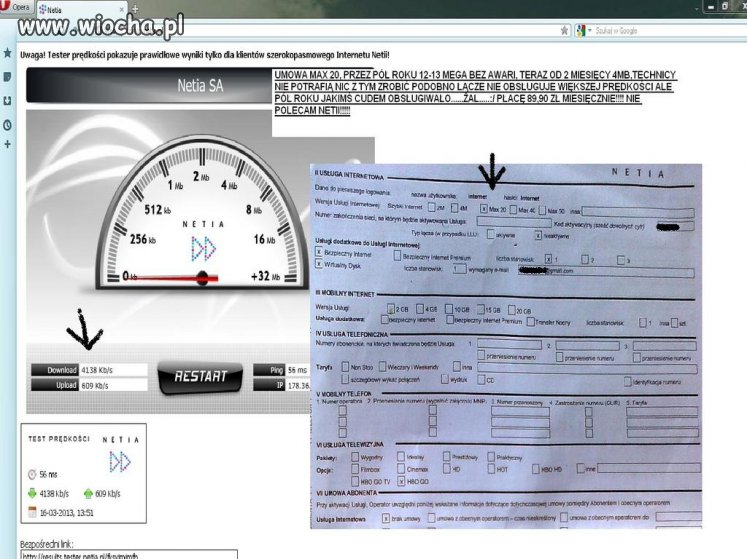Image resolution: width=747 pixels, height=559 pixels.
Task: Click the calendar date icon in card
Action: point(32,512)
